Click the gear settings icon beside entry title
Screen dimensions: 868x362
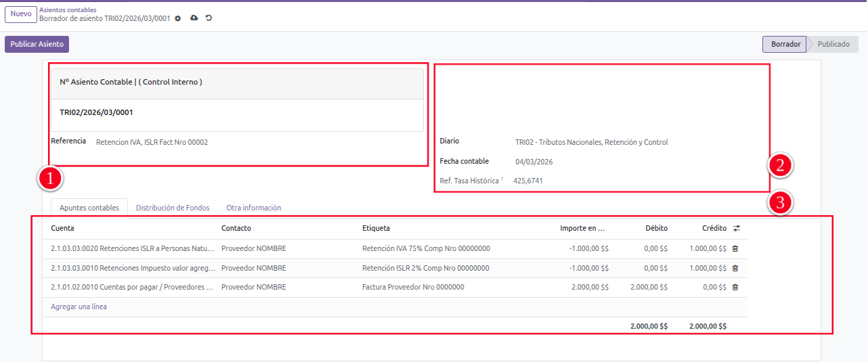pos(178,19)
